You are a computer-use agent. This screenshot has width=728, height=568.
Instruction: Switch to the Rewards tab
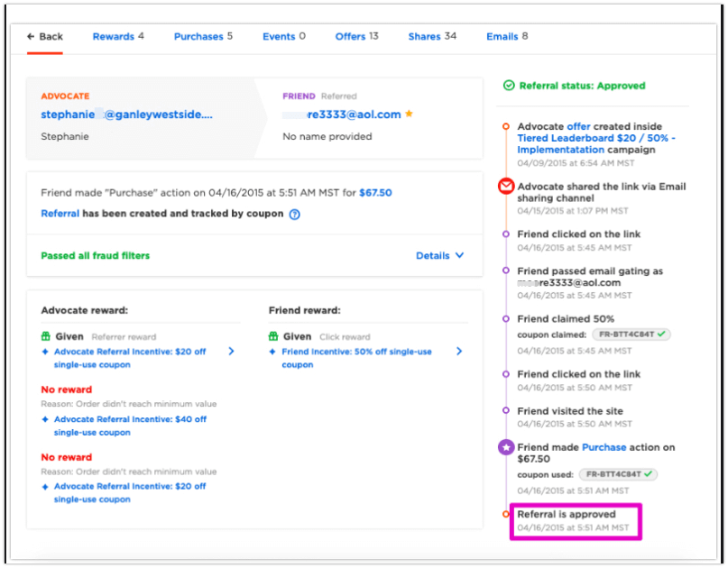point(118,36)
